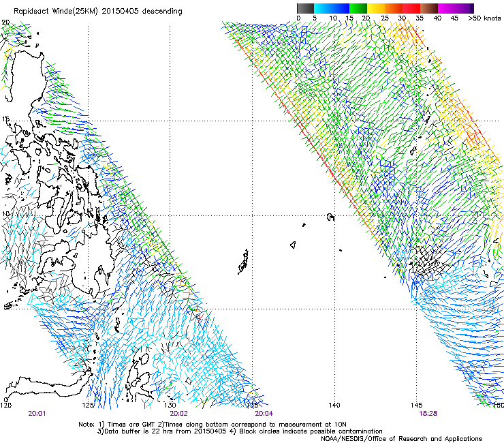504x443 pixels.
Task: Click the '30' label under the color scale
Action: tap(402, 18)
